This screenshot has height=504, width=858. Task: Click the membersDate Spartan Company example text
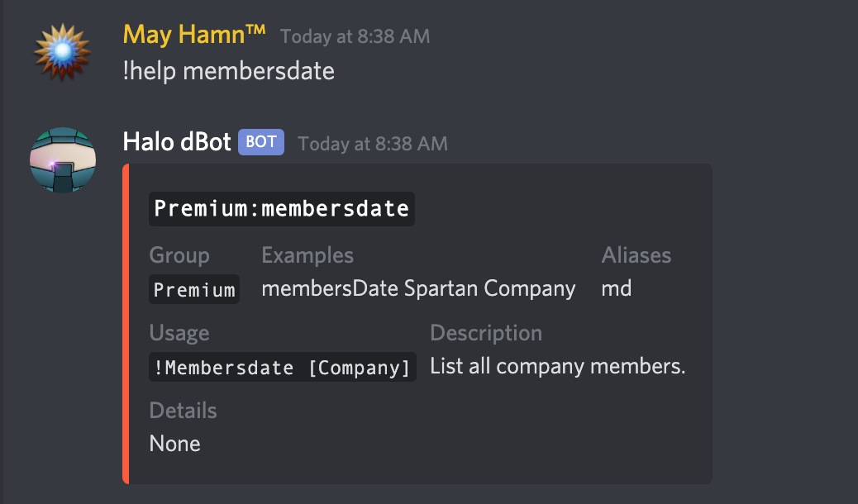[418, 288]
